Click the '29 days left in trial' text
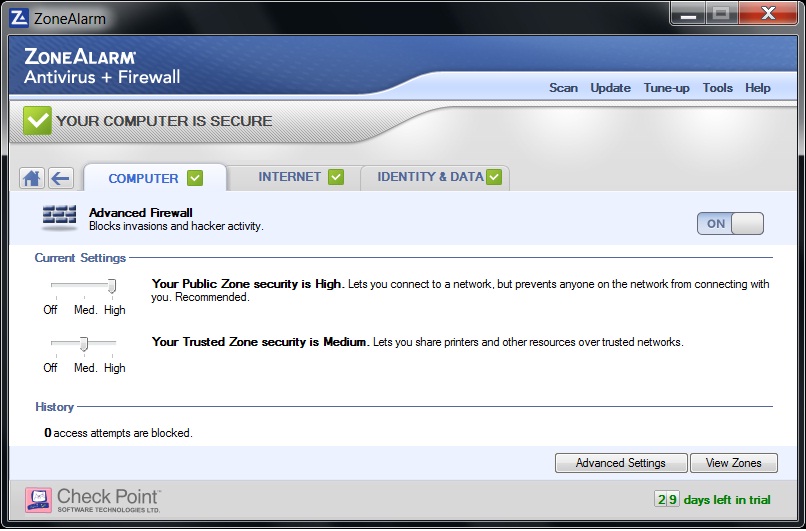This screenshot has width=806, height=531. [712, 499]
